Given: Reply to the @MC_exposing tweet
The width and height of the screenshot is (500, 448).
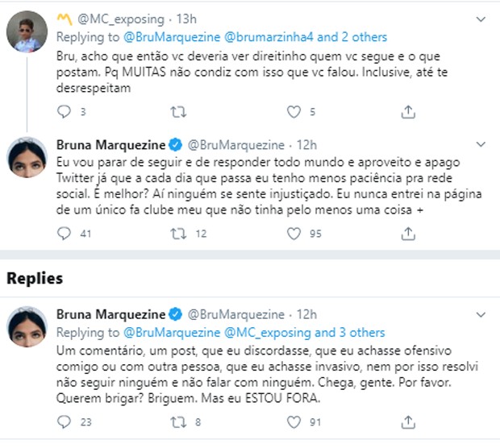Looking at the screenshot, I should (64, 112).
